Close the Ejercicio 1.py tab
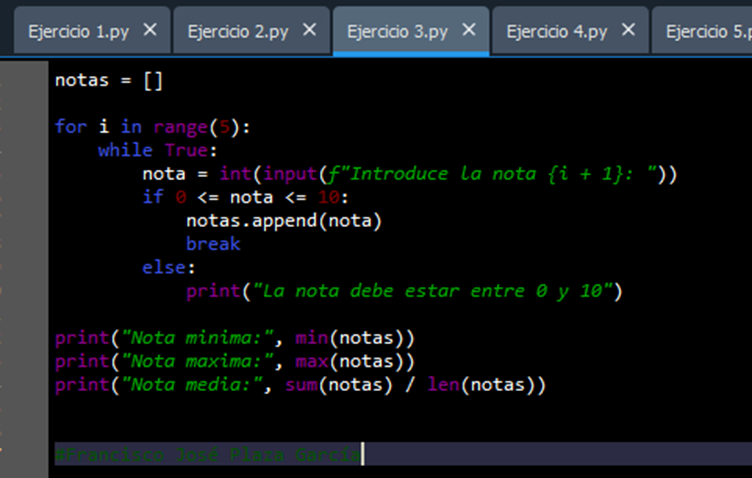 pyautogui.click(x=150, y=30)
